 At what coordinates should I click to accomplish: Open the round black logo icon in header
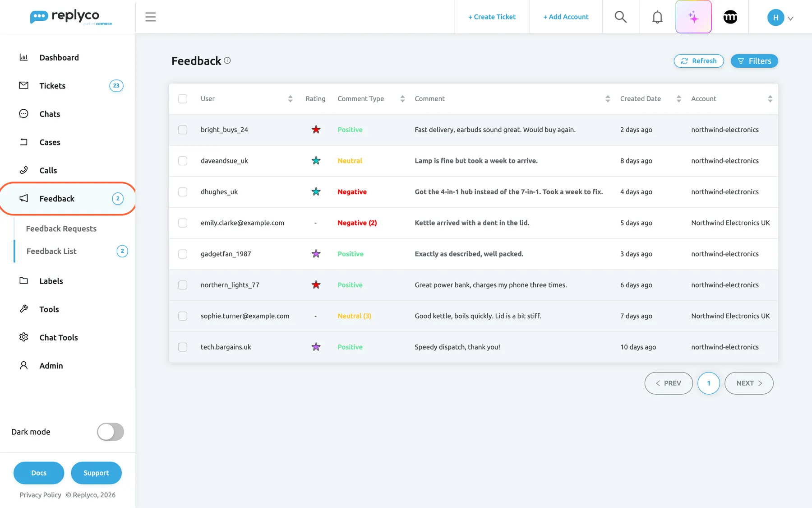(x=730, y=17)
